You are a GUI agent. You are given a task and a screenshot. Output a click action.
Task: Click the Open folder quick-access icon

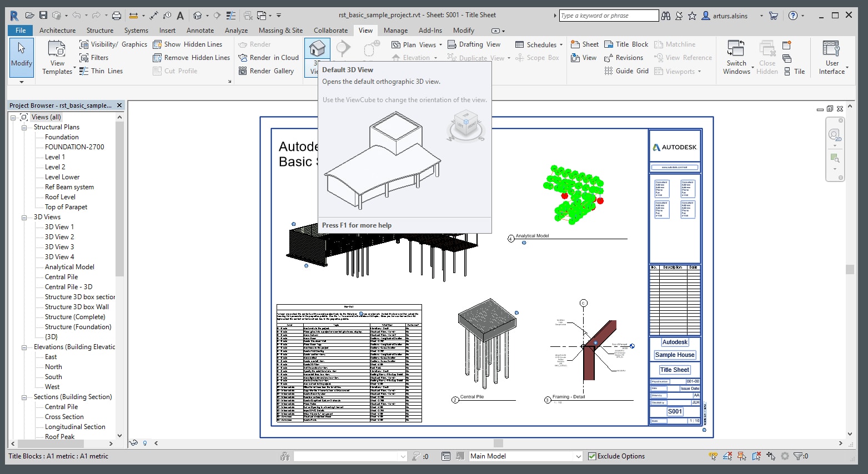pyautogui.click(x=30, y=16)
